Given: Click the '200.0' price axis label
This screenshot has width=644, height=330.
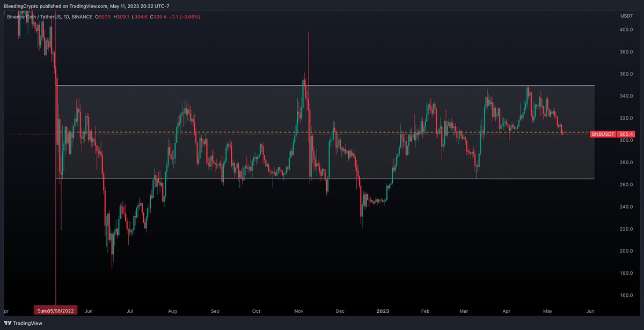Looking at the screenshot, I should click(627, 251).
